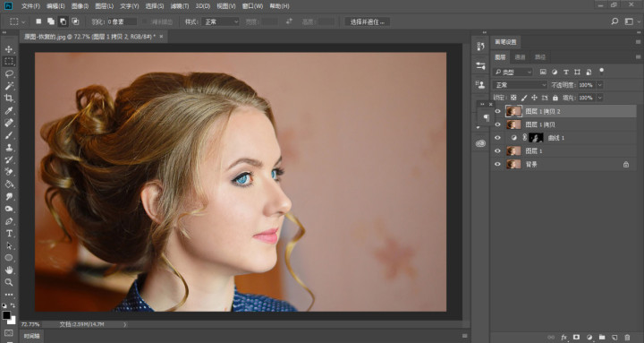The height and width of the screenshot is (343, 644).
Task: Select the Smudge tool
Action: coord(9,197)
